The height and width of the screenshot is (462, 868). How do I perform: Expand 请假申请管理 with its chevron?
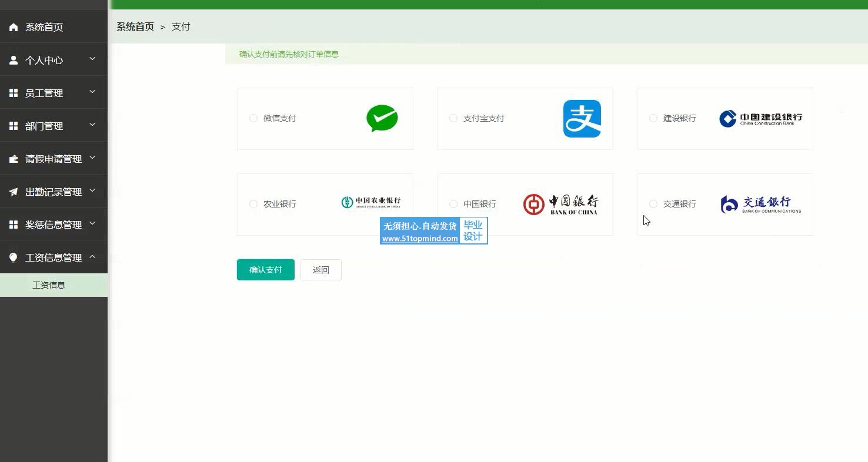92,158
